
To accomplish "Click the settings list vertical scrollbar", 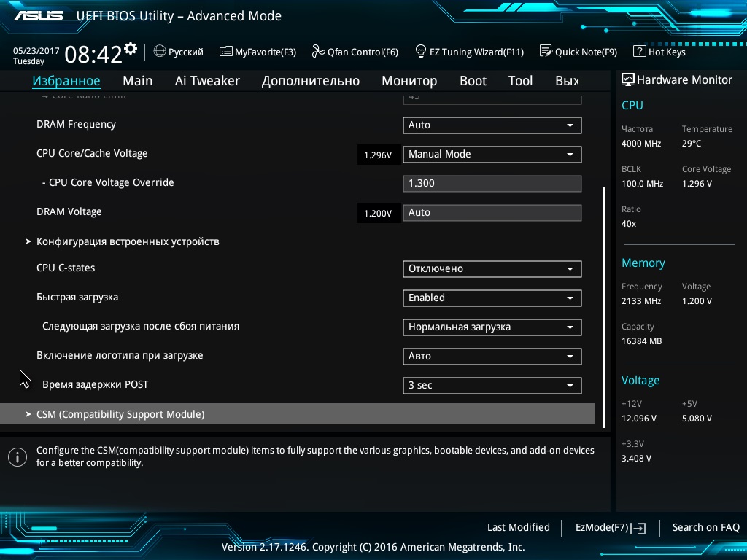I will pyautogui.click(x=603, y=307).
